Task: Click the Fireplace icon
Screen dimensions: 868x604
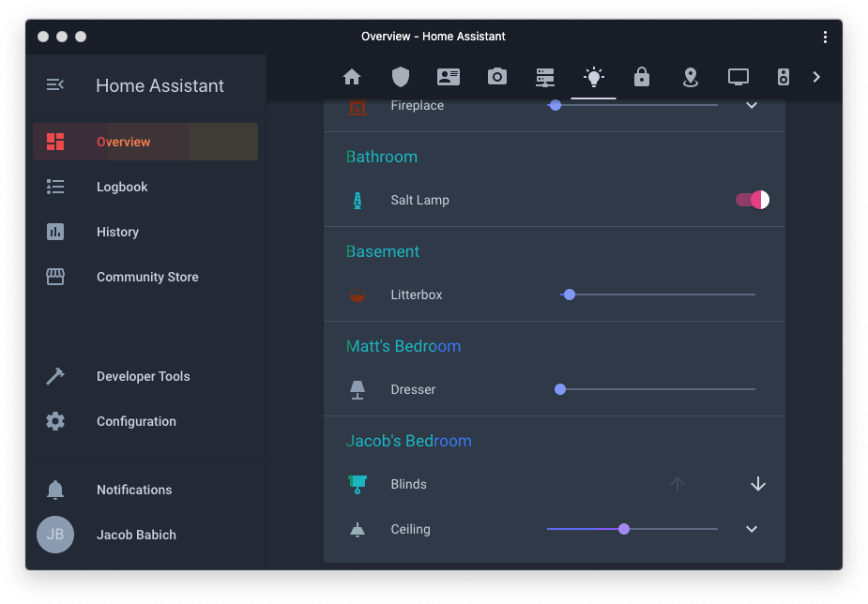Action: [x=358, y=106]
